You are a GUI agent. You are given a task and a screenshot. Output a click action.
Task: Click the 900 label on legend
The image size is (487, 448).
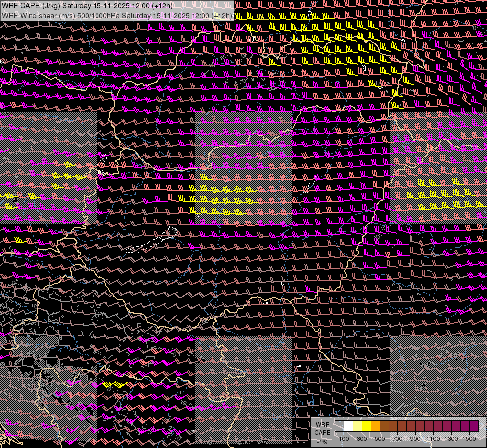pos(416,439)
